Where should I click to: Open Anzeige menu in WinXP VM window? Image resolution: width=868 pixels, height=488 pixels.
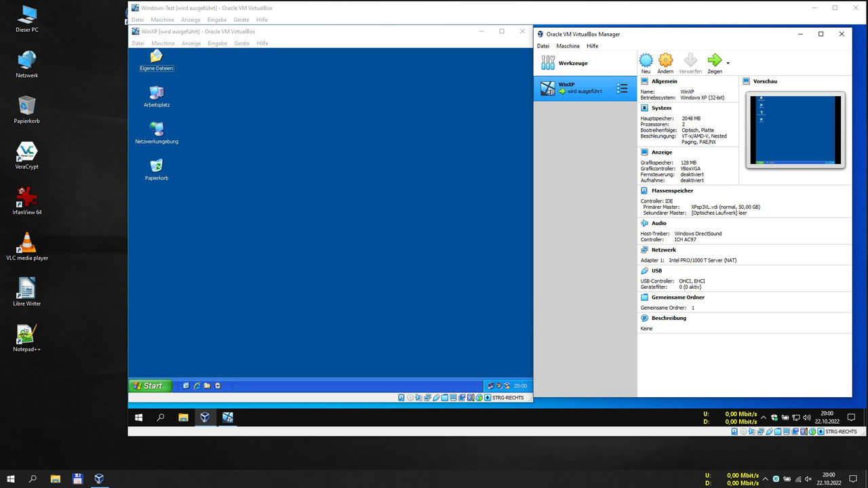click(191, 43)
